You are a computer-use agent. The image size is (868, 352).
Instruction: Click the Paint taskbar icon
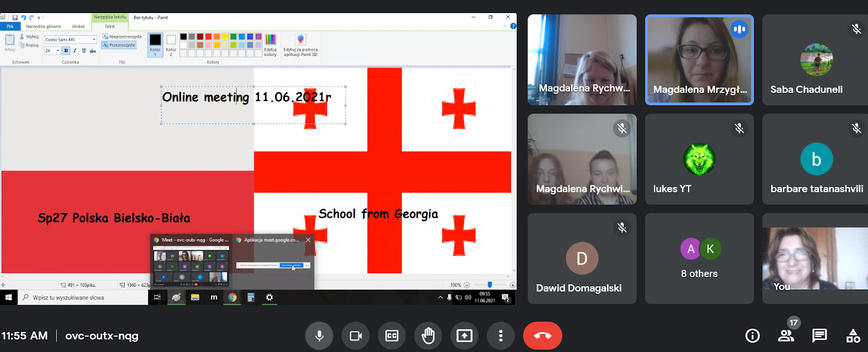pos(176,297)
